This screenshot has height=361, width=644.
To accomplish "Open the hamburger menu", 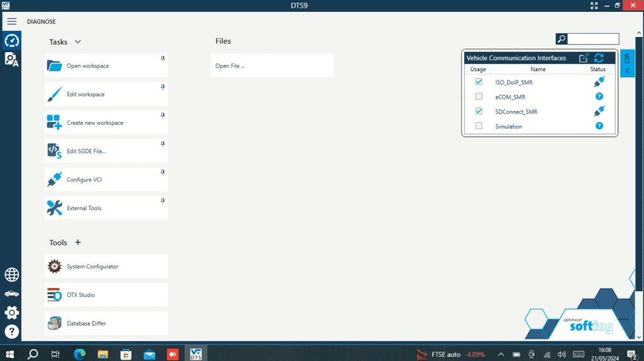I will [11, 21].
